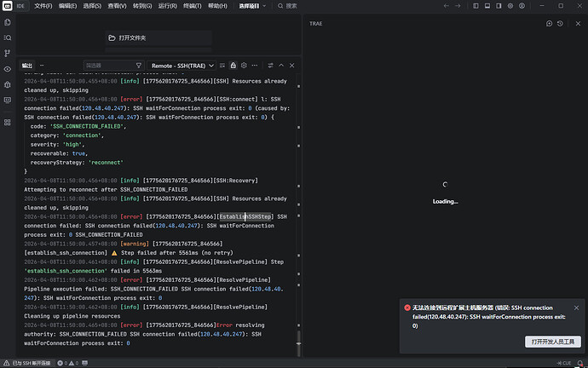588x368 pixels.
Task: Click the output filter funnel icon
Action: click(x=139, y=65)
